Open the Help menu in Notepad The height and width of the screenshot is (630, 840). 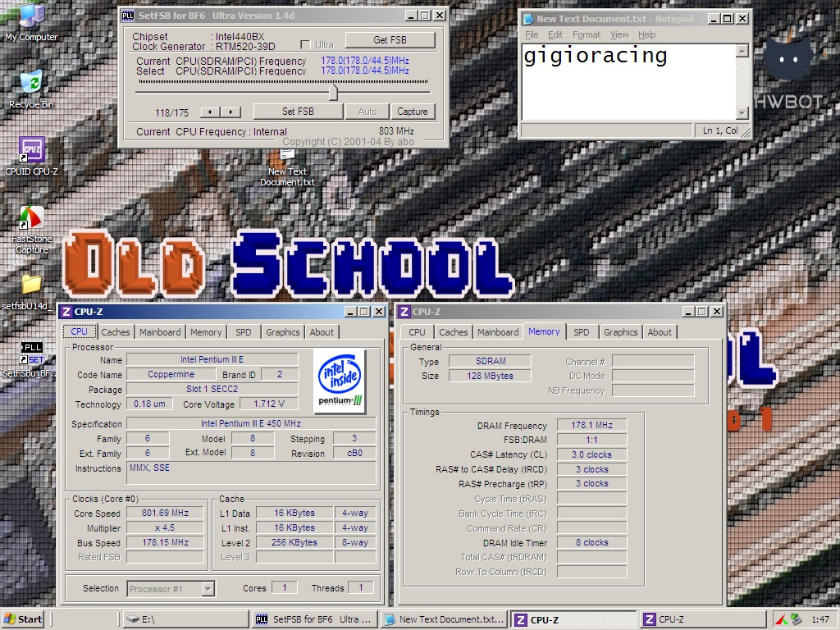[x=646, y=34]
